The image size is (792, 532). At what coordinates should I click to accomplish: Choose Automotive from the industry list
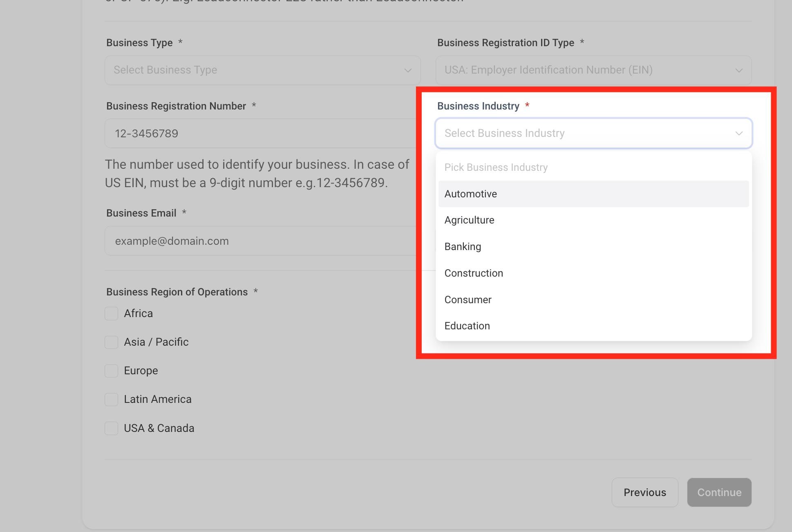tap(593, 194)
